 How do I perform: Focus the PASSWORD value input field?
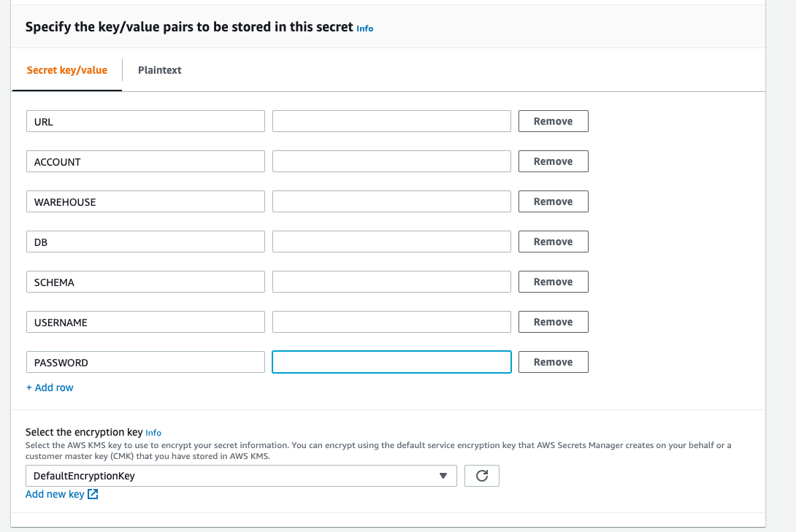[x=391, y=362]
